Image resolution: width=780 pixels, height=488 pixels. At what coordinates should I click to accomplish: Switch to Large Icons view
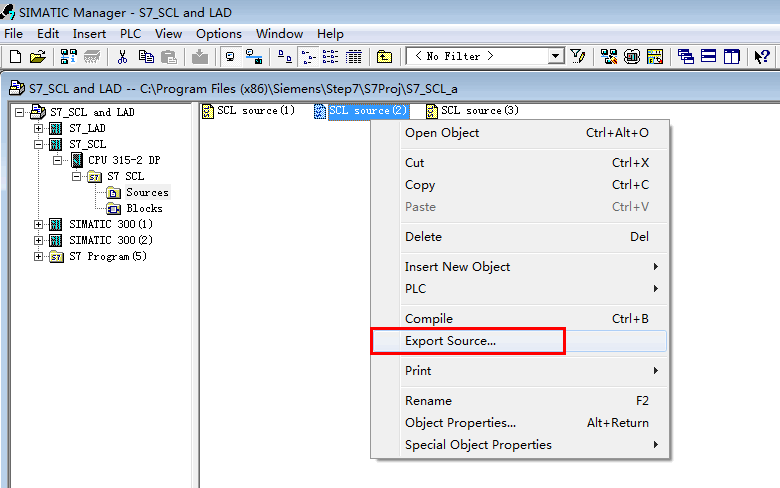[285, 57]
